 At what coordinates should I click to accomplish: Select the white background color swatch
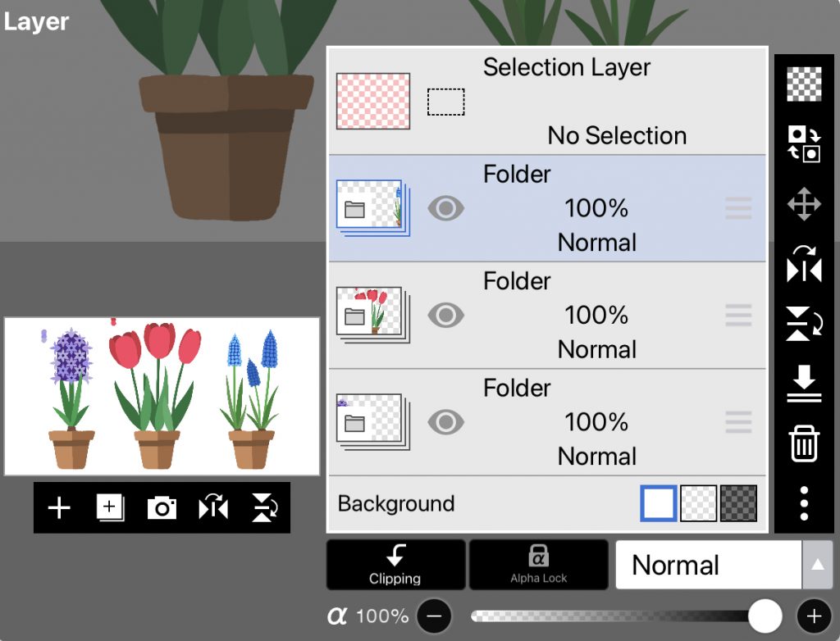tap(659, 503)
